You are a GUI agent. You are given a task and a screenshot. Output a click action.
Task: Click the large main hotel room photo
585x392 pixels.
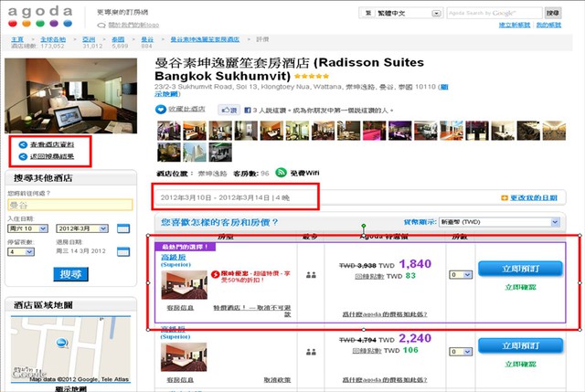click(x=71, y=96)
